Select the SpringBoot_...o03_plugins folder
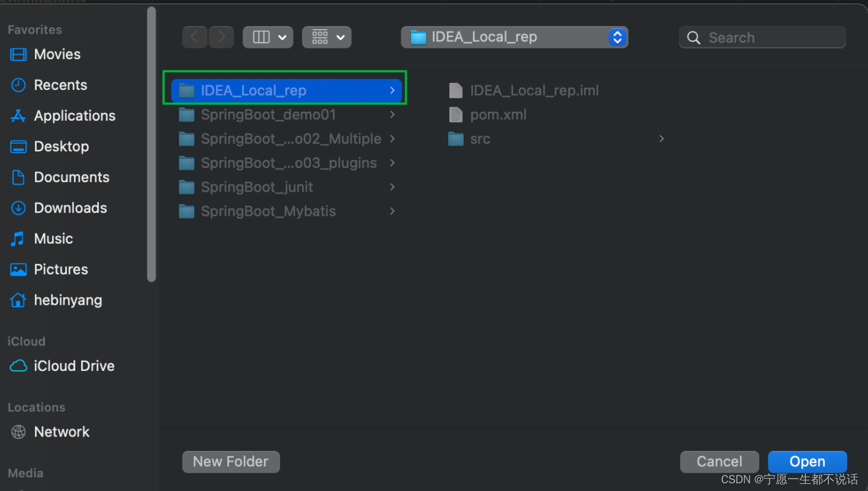Image resolution: width=868 pixels, height=491 pixels. coord(287,163)
